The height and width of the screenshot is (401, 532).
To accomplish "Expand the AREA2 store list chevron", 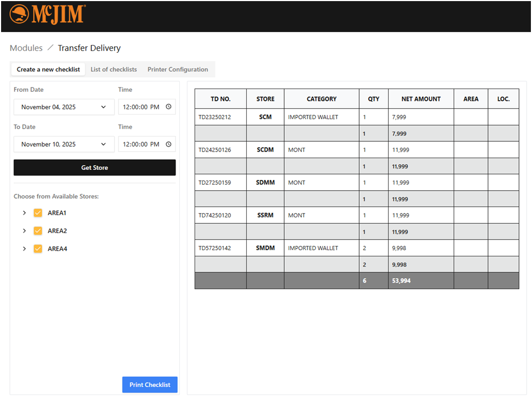I will (24, 231).
